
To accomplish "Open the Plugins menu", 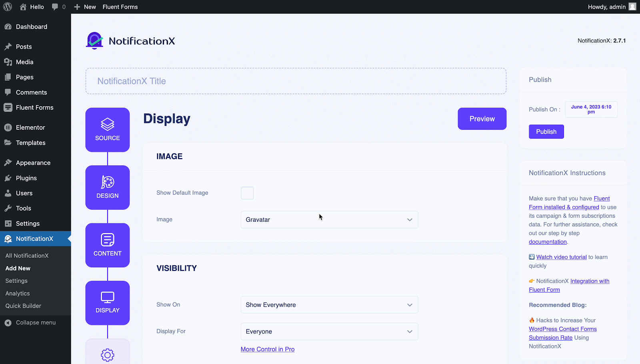I will click(26, 178).
